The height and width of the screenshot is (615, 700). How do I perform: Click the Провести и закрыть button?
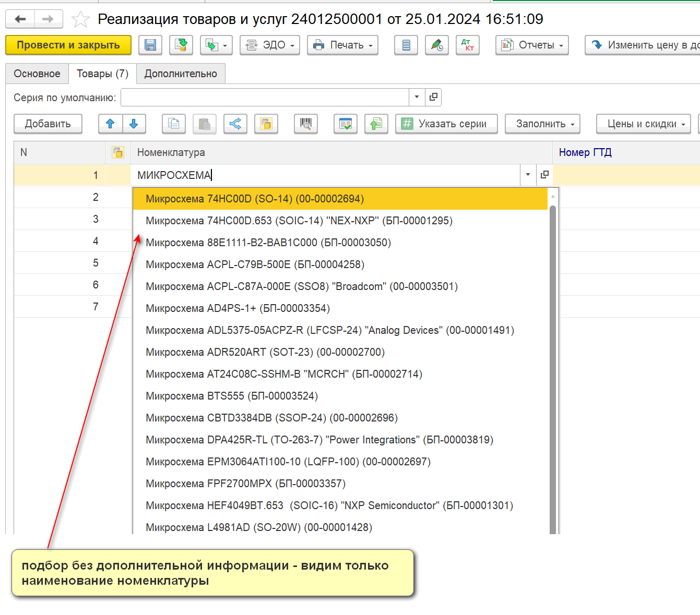(68, 45)
